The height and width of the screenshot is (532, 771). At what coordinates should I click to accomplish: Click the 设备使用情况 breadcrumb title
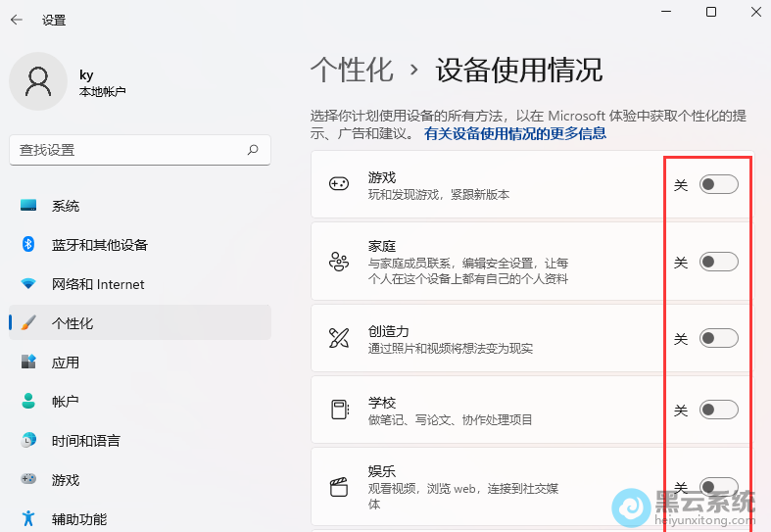[x=519, y=70]
